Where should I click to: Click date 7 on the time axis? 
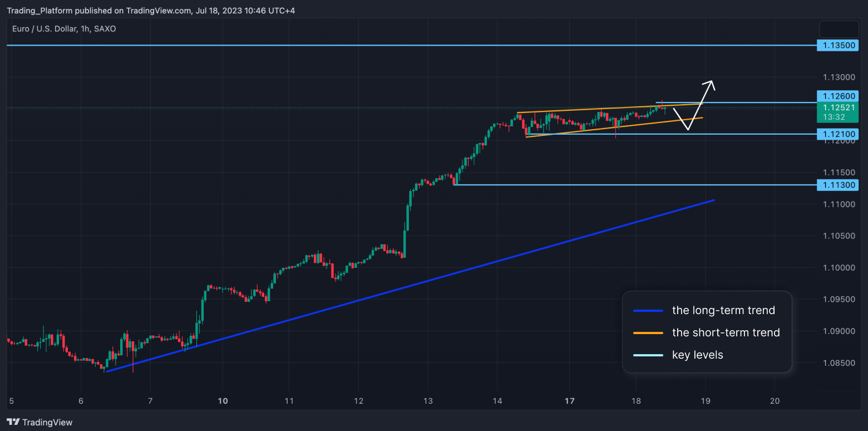point(150,401)
